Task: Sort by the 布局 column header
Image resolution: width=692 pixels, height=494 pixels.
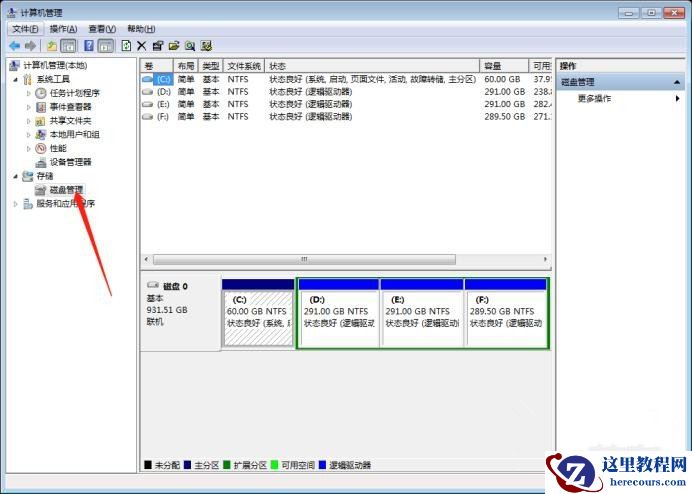Action: coord(186,66)
